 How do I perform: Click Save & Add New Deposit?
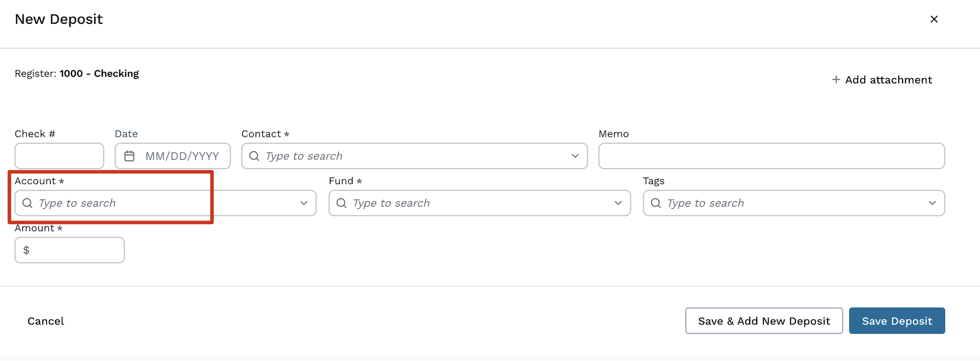(x=763, y=321)
